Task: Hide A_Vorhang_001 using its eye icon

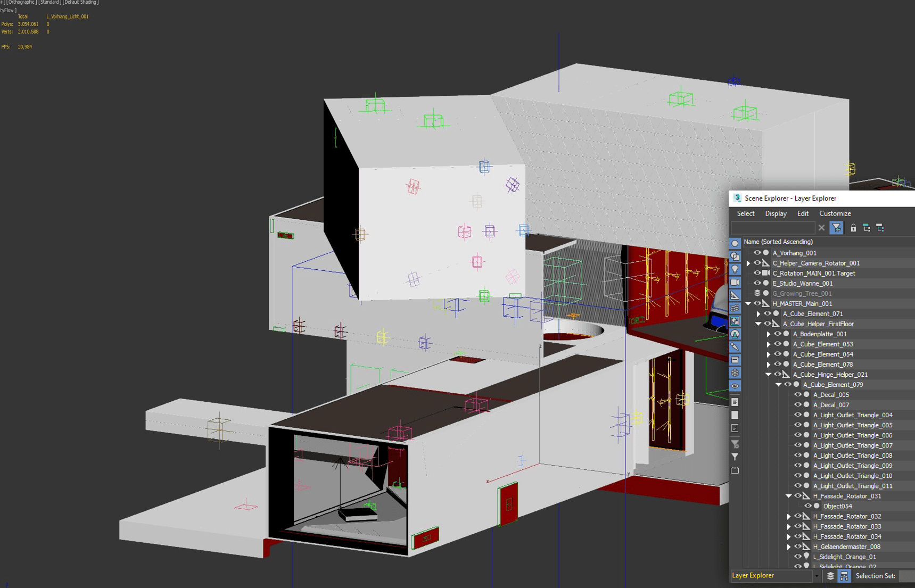Action: point(757,253)
